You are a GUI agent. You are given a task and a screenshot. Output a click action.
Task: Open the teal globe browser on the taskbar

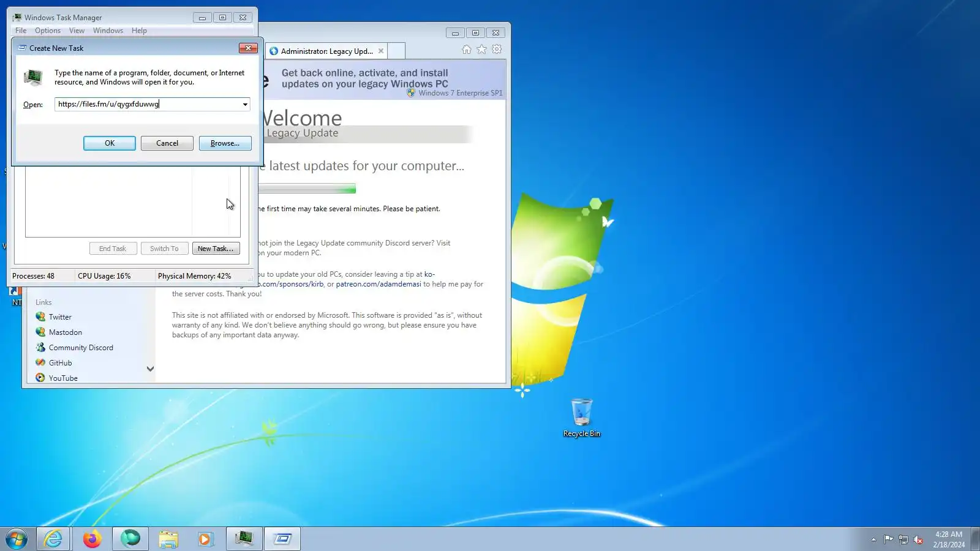[x=130, y=539]
